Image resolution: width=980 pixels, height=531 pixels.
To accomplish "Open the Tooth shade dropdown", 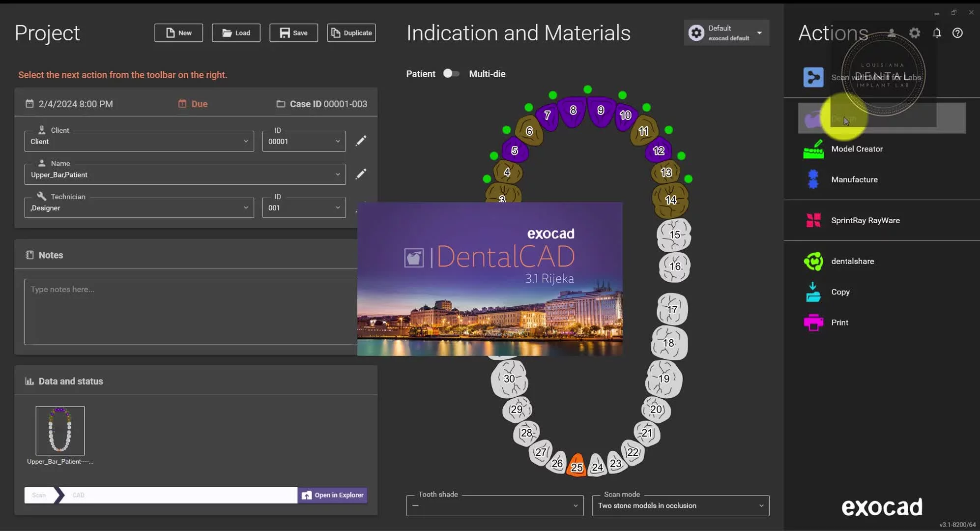I will coord(495,505).
